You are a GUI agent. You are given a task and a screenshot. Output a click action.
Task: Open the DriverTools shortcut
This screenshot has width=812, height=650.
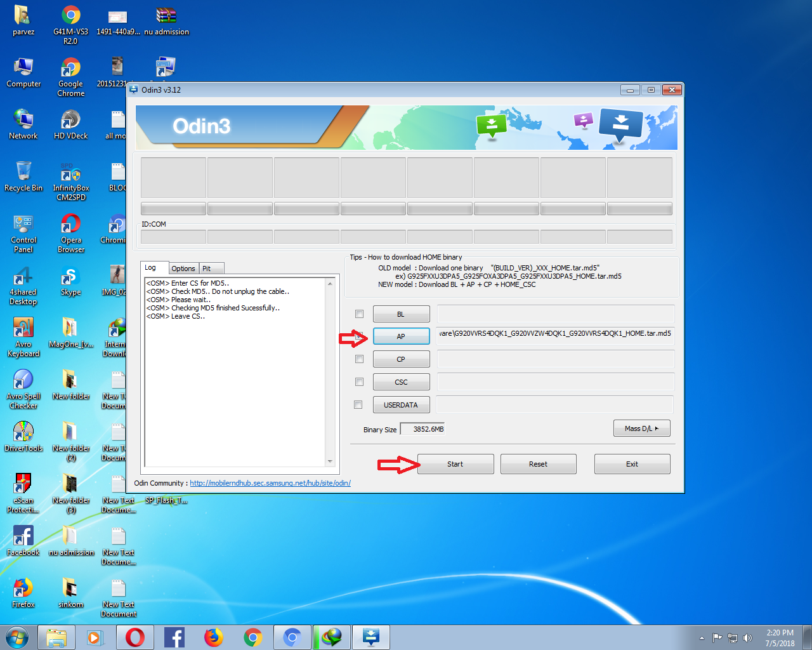point(23,437)
